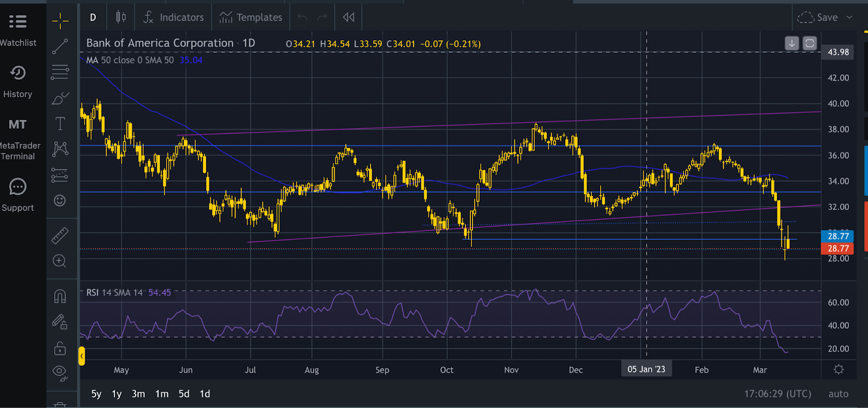Click the 05 Jan '23 date marker
Viewport: 868px width, 408px height.
coord(646,369)
